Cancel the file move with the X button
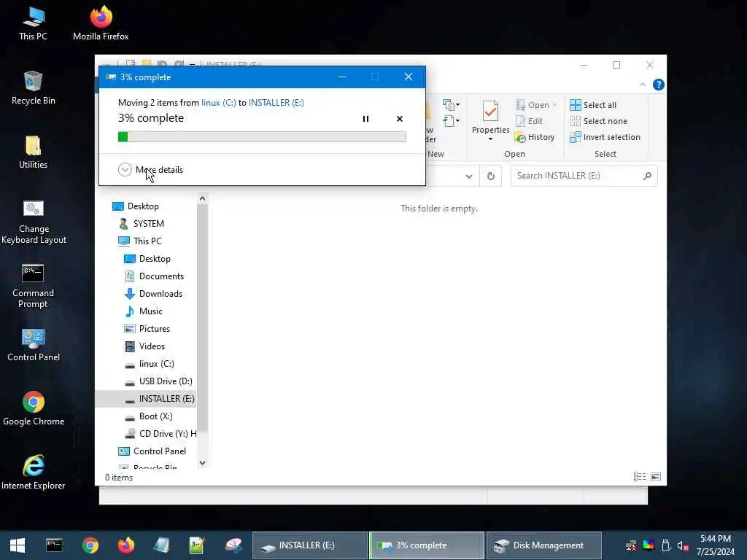This screenshot has width=747, height=560. click(x=400, y=119)
